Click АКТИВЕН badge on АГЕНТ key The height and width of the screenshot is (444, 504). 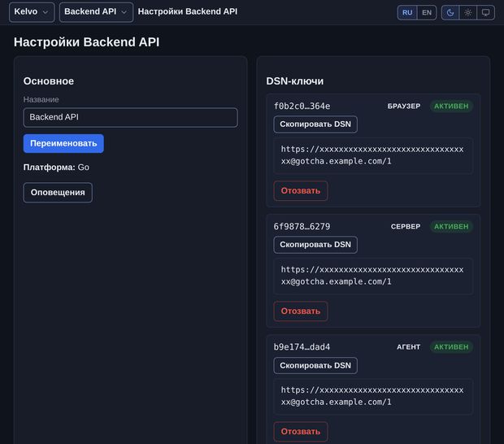[451, 347]
